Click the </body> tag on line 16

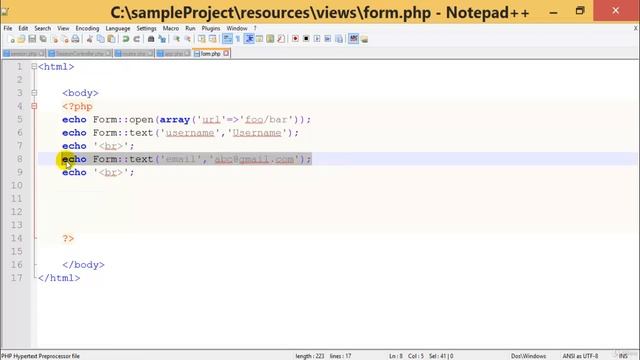pyautogui.click(x=83, y=265)
